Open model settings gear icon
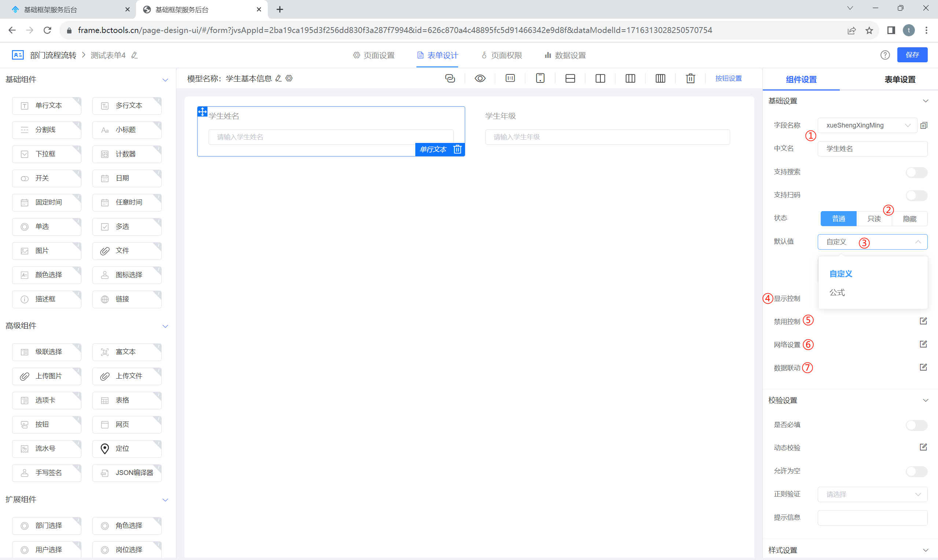The image size is (938, 560). click(289, 78)
